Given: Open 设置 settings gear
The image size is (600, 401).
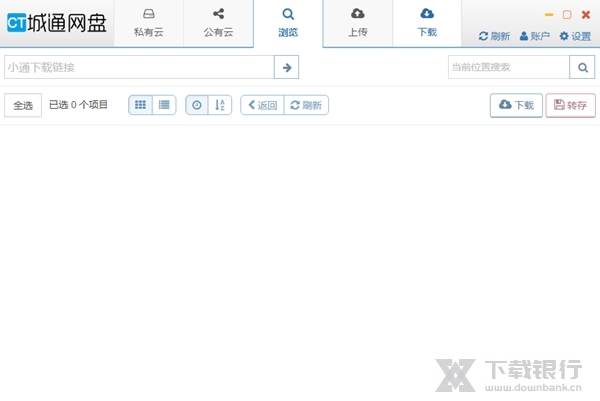Looking at the screenshot, I should pos(575,36).
